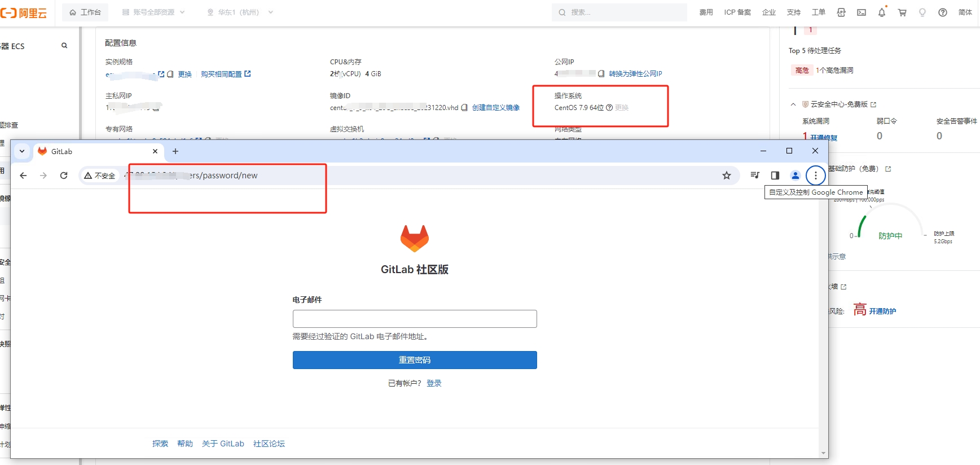Image resolution: width=980 pixels, height=465 pixels.
Task: Open instance type external link icon
Action: (x=161, y=74)
